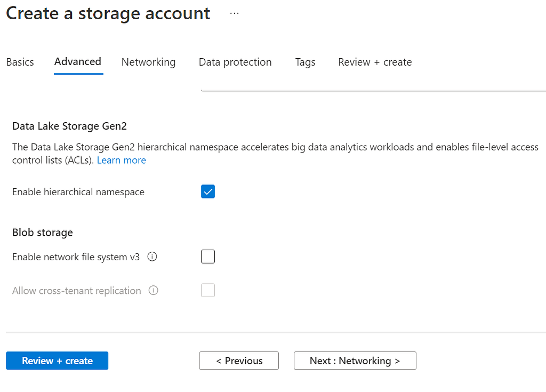Open the Learn more link
This screenshot has height=392, width=546.
click(122, 161)
